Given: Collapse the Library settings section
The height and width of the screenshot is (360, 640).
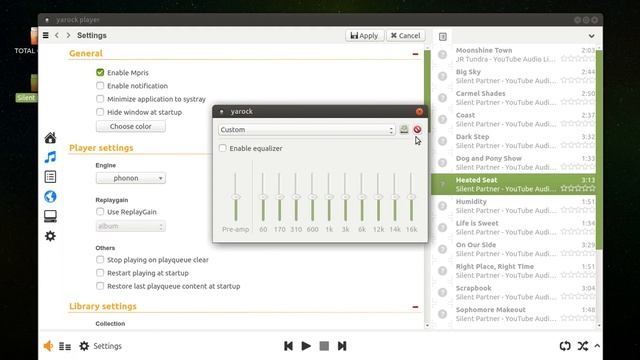Looking at the screenshot, I should [x=416, y=307].
